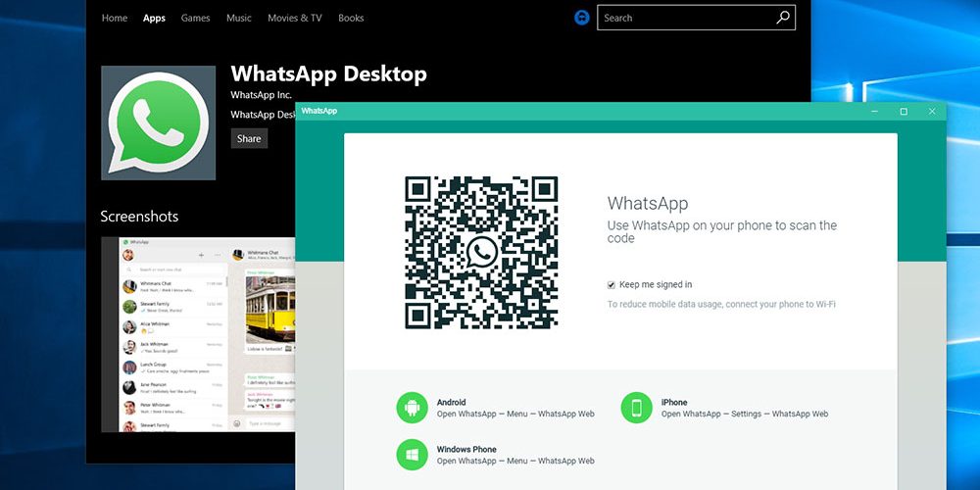Viewport: 980px width, 490px height.
Task: Click the WhatsApp Inc. publisher link
Action: 261,95
